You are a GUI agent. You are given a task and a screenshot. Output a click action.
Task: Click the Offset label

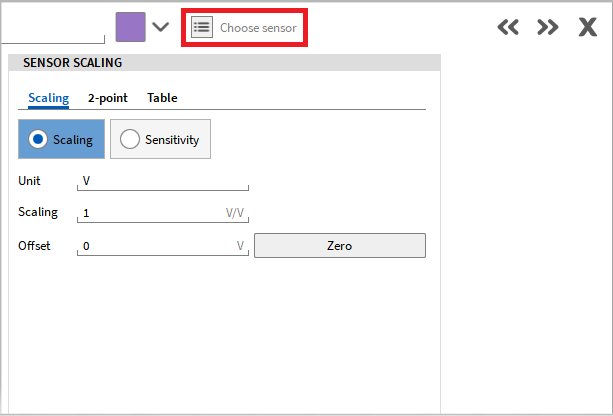tap(35, 245)
